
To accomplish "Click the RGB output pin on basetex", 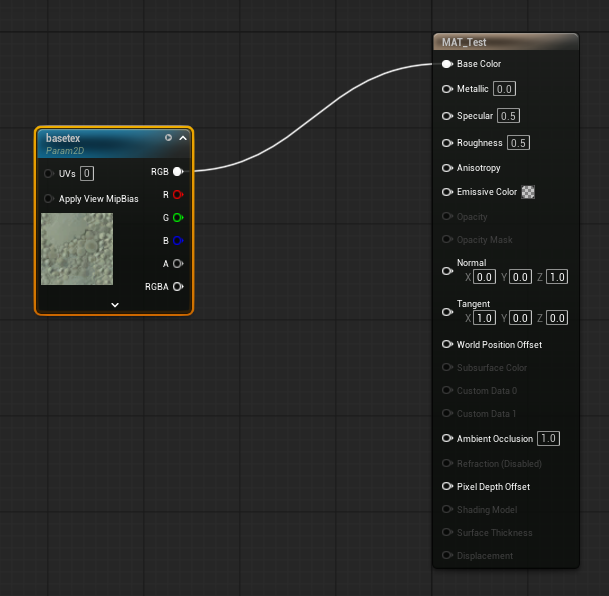I will click(178, 171).
